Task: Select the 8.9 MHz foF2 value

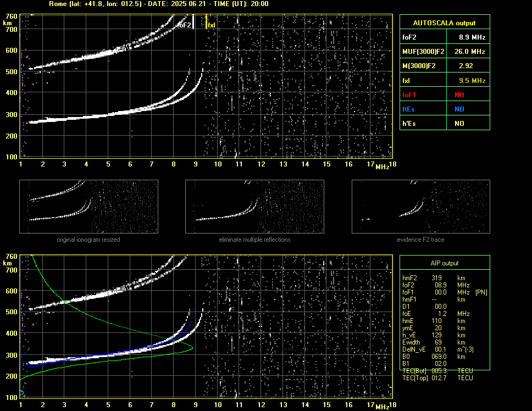Action: [472, 37]
